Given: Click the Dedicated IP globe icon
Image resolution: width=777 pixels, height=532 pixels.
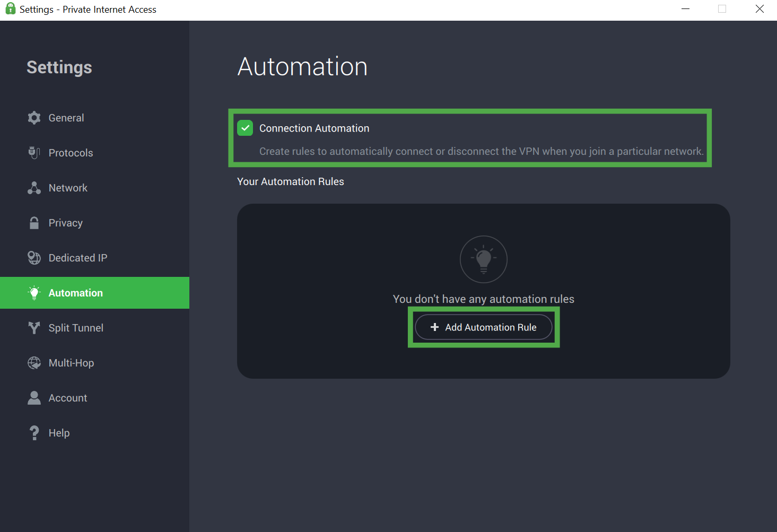Looking at the screenshot, I should pos(34,258).
